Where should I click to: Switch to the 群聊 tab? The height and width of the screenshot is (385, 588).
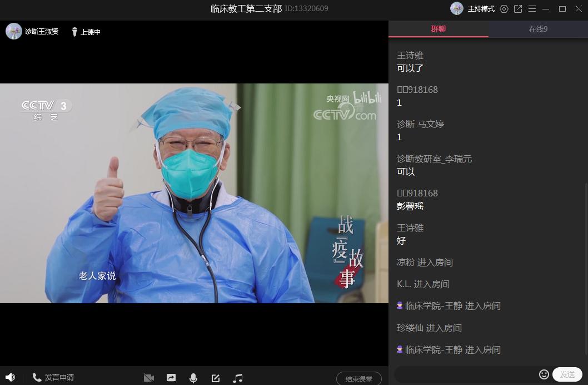point(438,29)
